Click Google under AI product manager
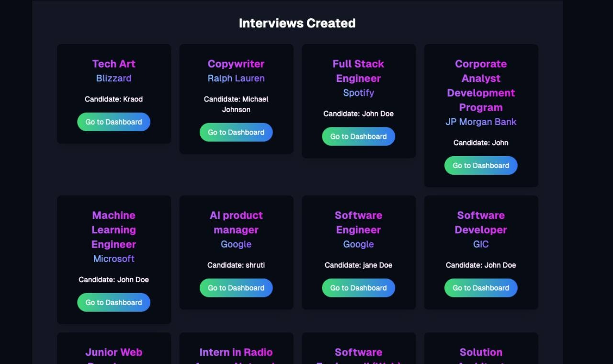 [x=236, y=244]
